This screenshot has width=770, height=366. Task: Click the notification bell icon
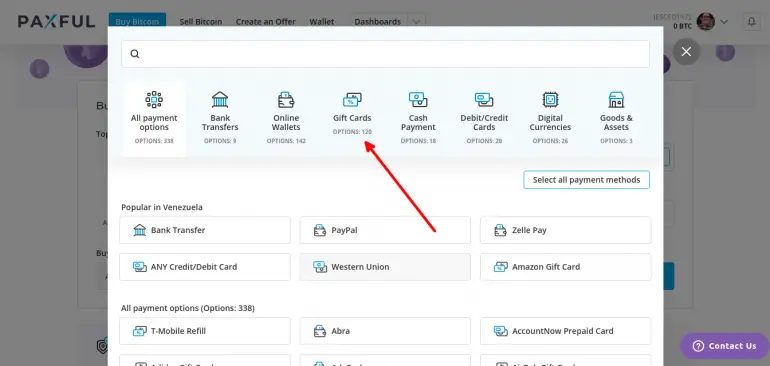click(x=751, y=22)
